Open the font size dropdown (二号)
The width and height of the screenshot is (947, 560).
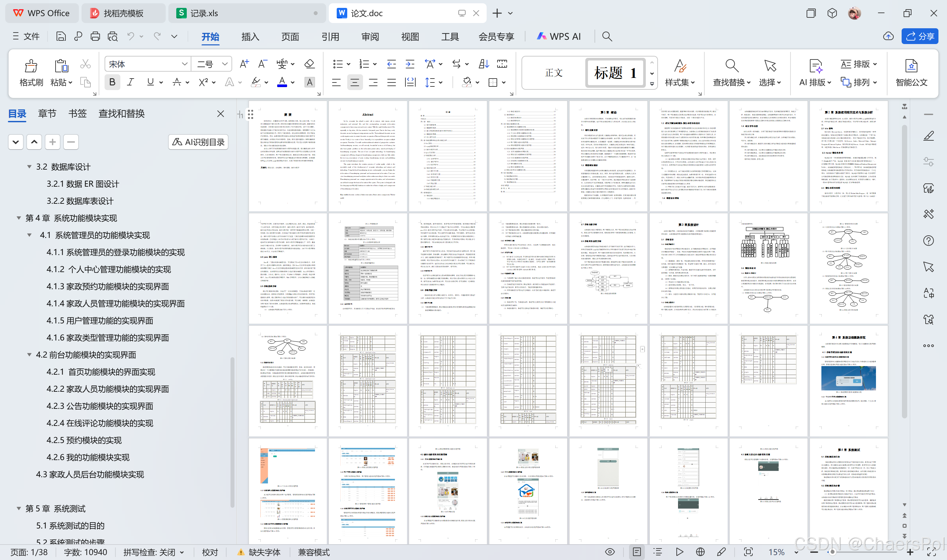point(225,64)
